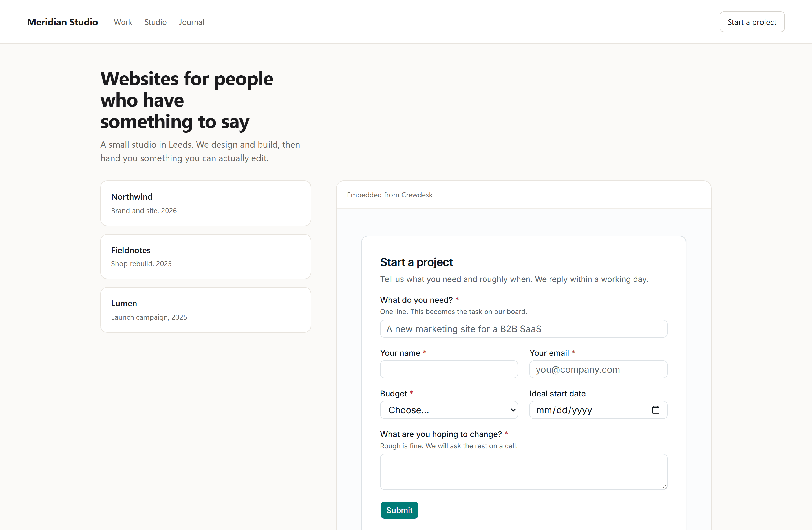Image resolution: width=812 pixels, height=530 pixels.
Task: Click the Your email input
Action: coord(598,369)
